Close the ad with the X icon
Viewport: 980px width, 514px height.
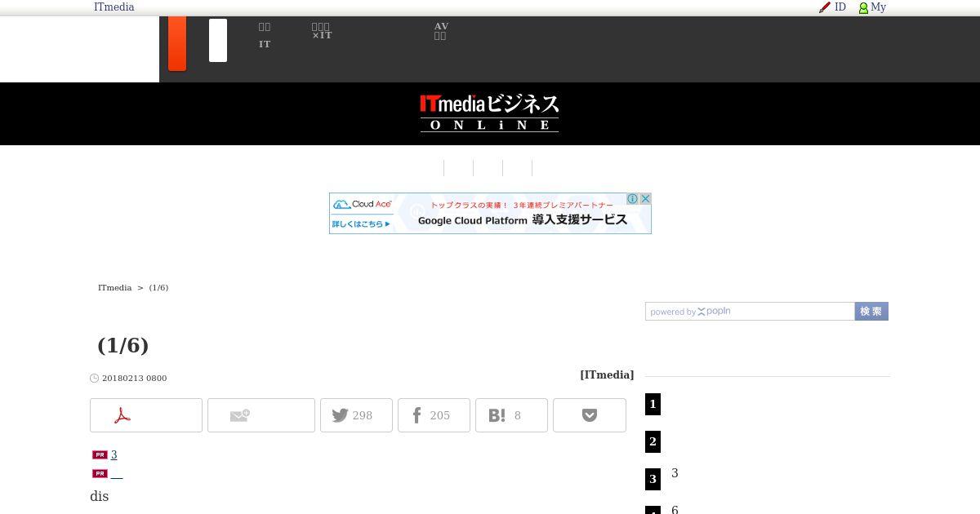645,199
